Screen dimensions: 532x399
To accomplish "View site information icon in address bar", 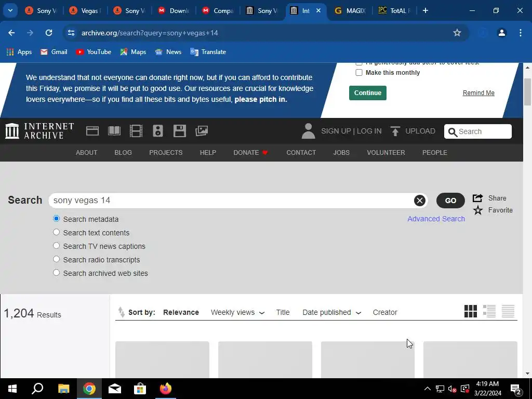I will pyautogui.click(x=71, y=33).
